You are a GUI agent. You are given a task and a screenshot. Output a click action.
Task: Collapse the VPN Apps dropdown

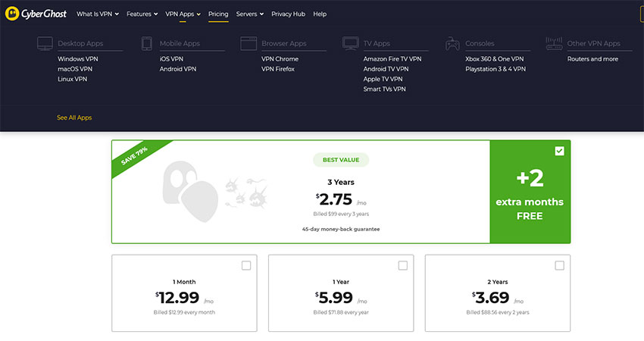pyautogui.click(x=183, y=14)
